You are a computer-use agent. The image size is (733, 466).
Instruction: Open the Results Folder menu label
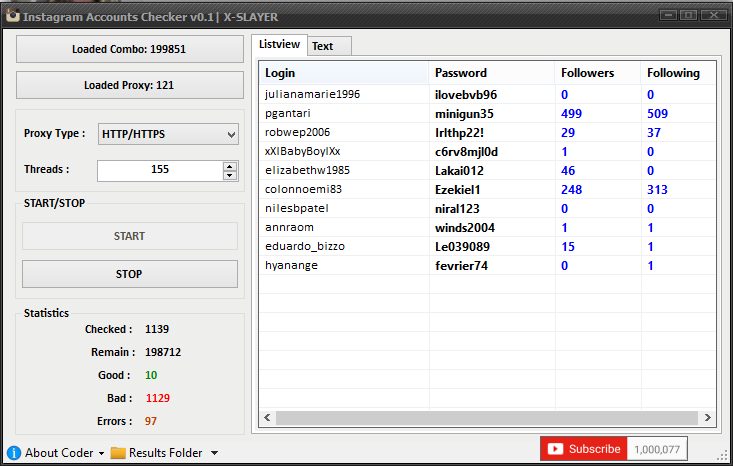pos(165,452)
